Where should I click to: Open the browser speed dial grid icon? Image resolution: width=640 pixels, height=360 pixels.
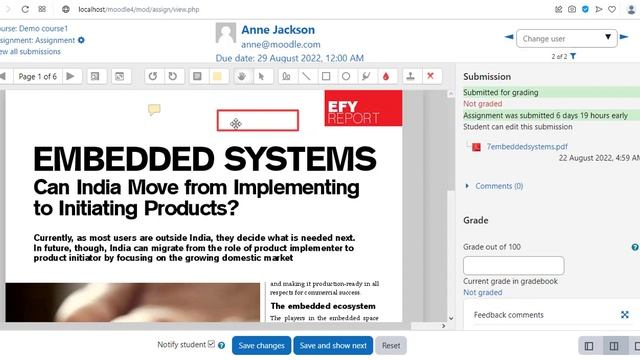coord(42,9)
